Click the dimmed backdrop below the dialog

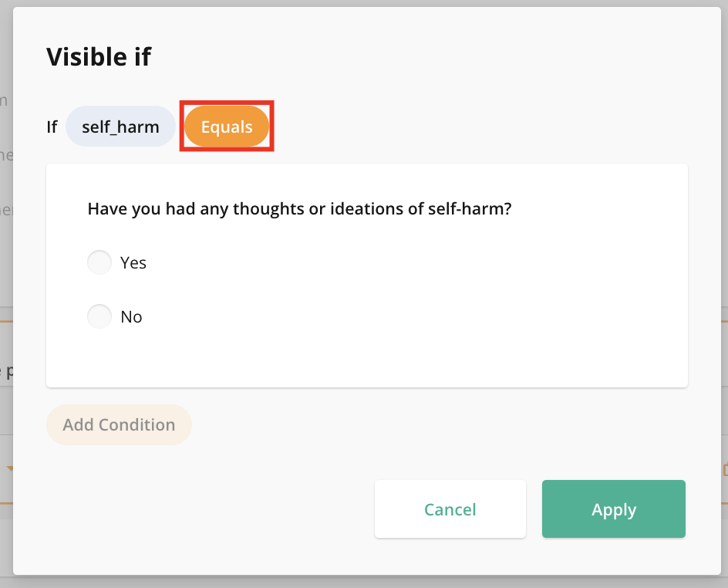[x=362, y=582]
